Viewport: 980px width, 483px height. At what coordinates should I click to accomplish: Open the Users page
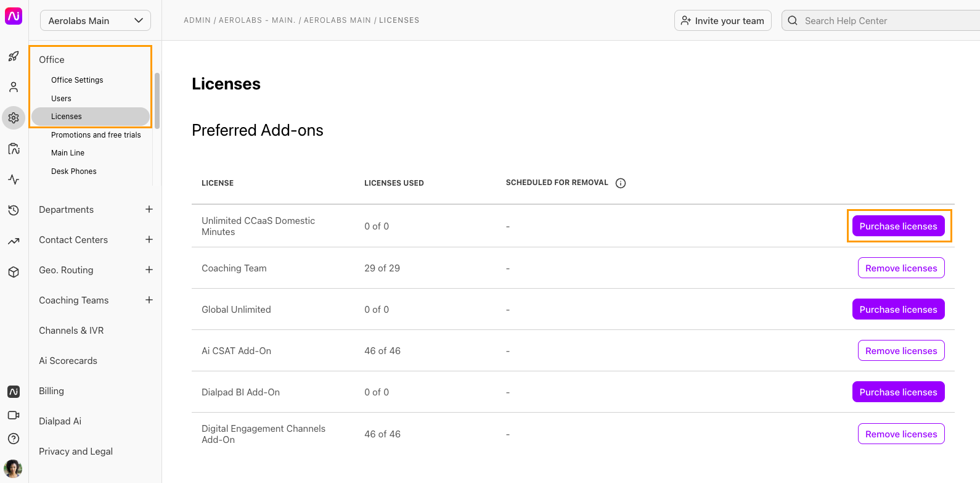61,99
